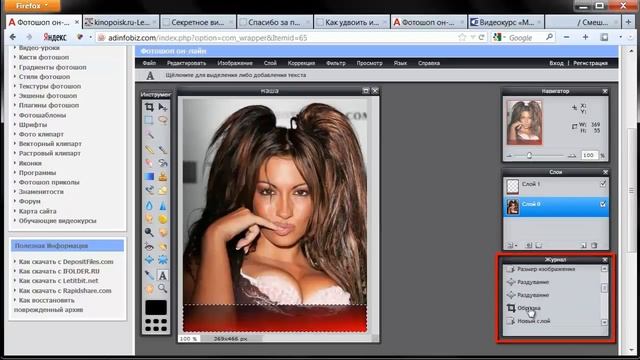Select the Zoom magnifier tool
640x360 pixels.
(163, 289)
